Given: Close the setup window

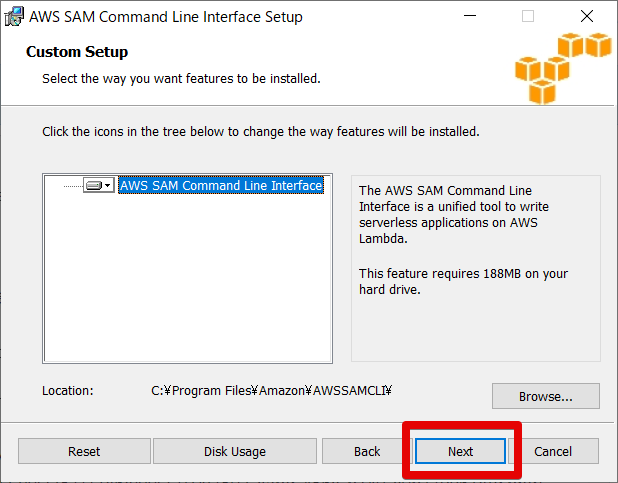Looking at the screenshot, I should [586, 16].
